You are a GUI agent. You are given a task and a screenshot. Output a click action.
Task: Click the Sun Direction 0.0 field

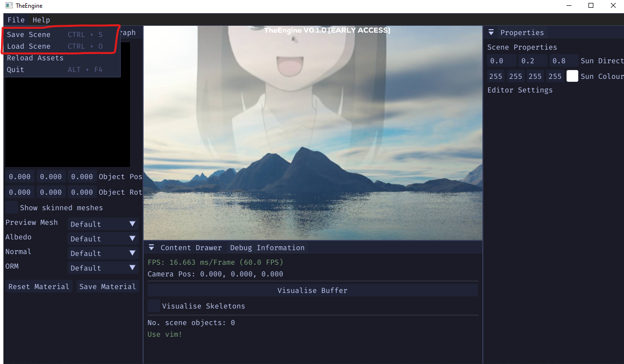coord(502,61)
